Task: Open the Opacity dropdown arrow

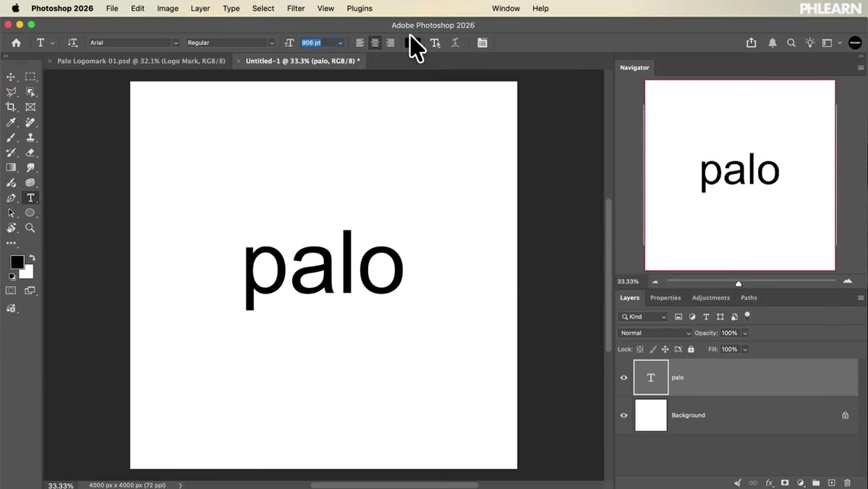Action: (x=745, y=333)
